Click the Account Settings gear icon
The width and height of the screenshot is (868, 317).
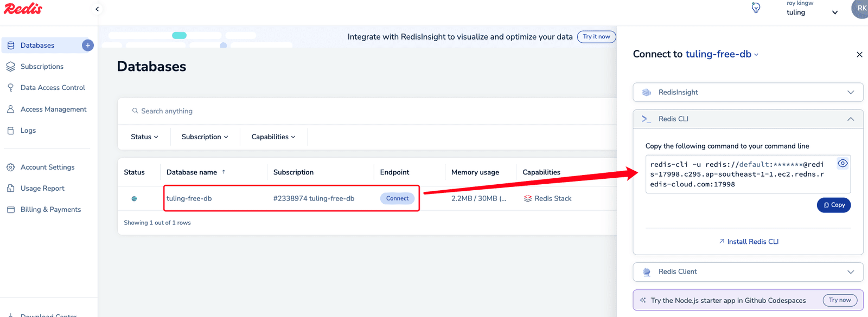(x=10, y=167)
